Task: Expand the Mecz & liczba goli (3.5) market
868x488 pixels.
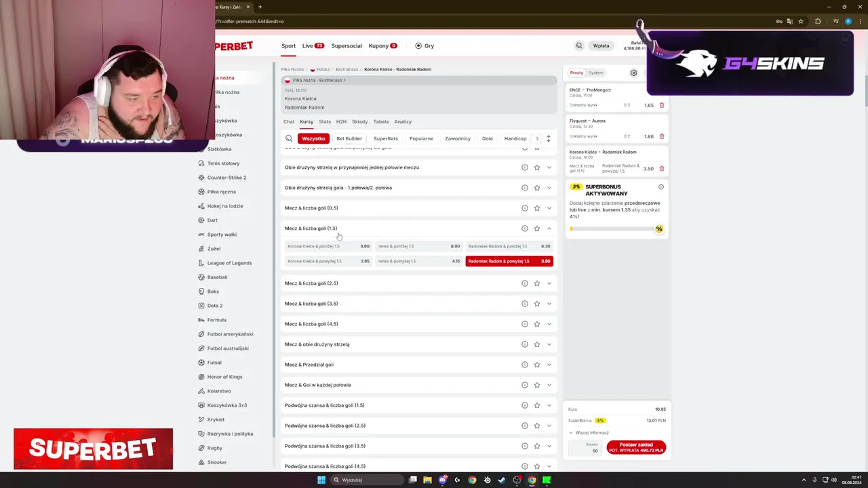Action: pyautogui.click(x=549, y=304)
